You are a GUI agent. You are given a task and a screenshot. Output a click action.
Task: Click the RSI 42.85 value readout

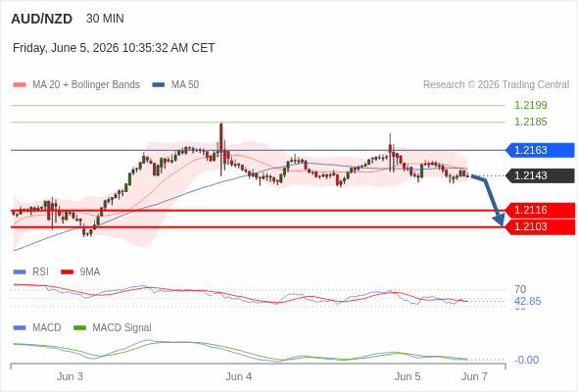(x=527, y=301)
